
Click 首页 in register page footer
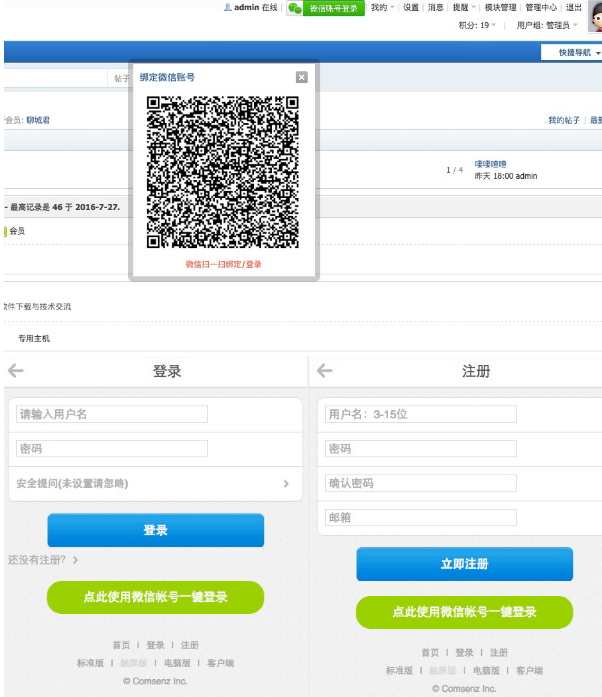coord(430,653)
